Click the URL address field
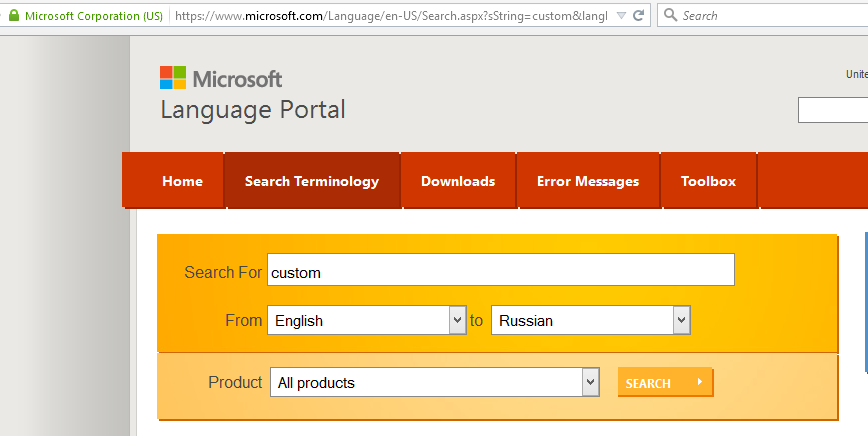The image size is (868, 436). 391,16
